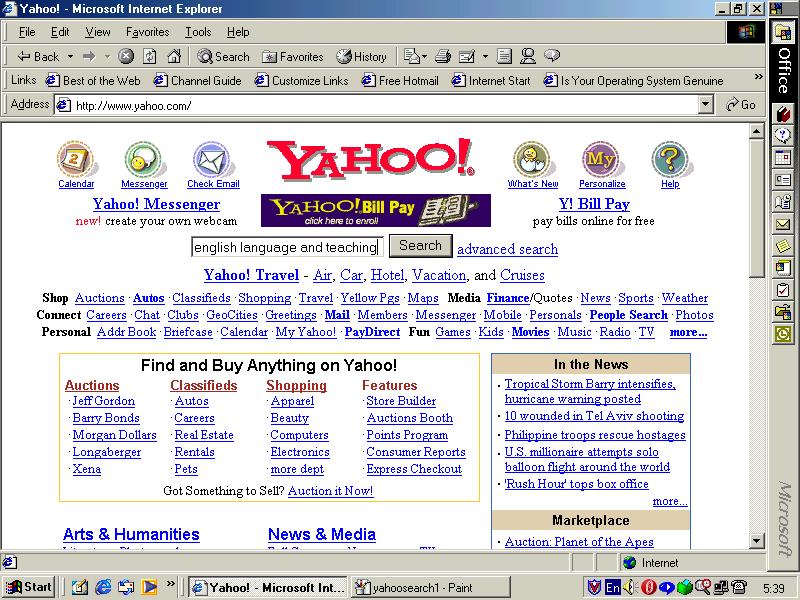800x600 pixels.
Task: Open the Forward button history dropdown arrow
Action: tap(107, 57)
